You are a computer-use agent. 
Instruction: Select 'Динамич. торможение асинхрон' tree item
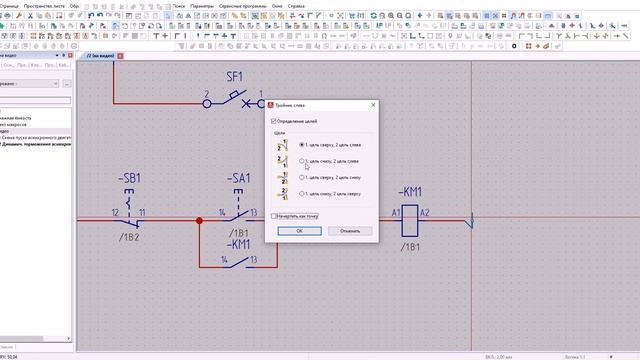(x=36, y=144)
